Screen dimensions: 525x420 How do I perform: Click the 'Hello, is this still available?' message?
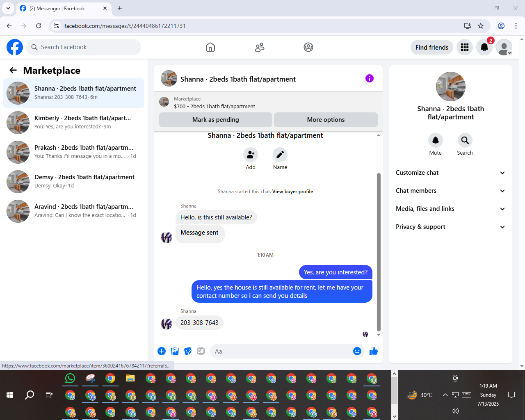216,217
